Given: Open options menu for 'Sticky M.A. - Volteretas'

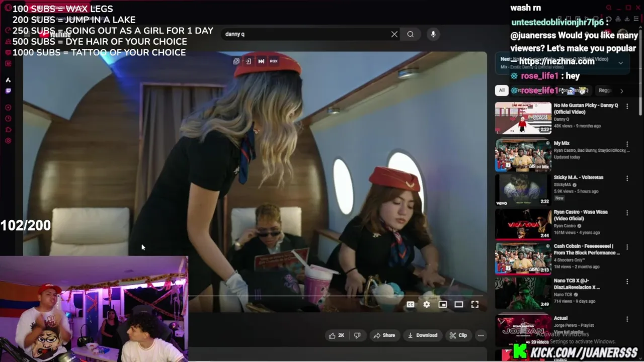Looking at the screenshot, I should click(627, 178).
